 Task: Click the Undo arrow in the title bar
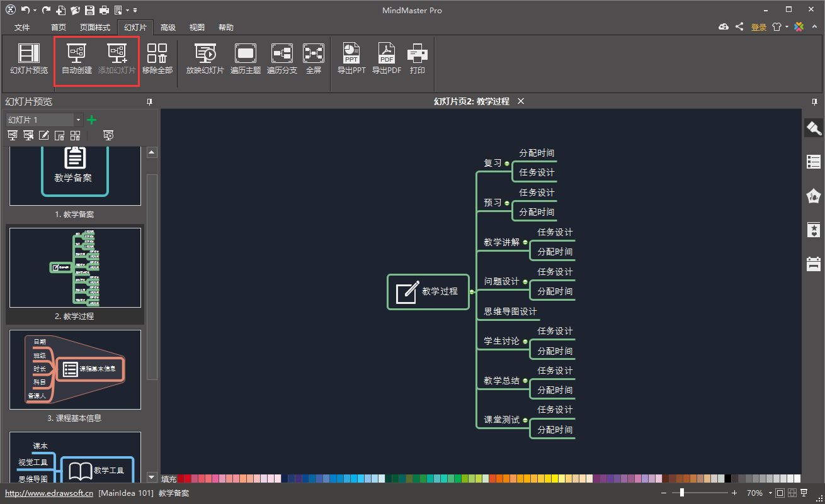click(25, 10)
